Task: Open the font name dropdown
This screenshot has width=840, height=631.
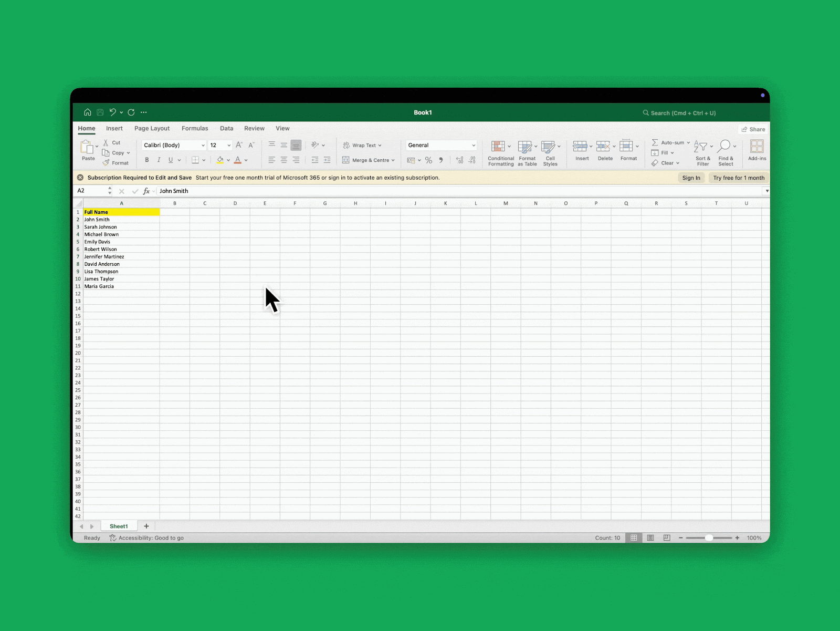Action: coord(203,145)
